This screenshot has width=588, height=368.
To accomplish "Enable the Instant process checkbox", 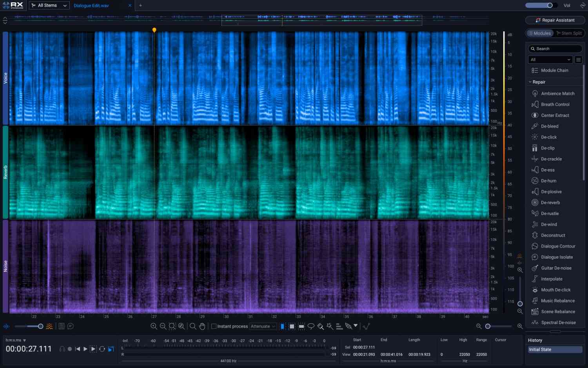I will click(214, 326).
